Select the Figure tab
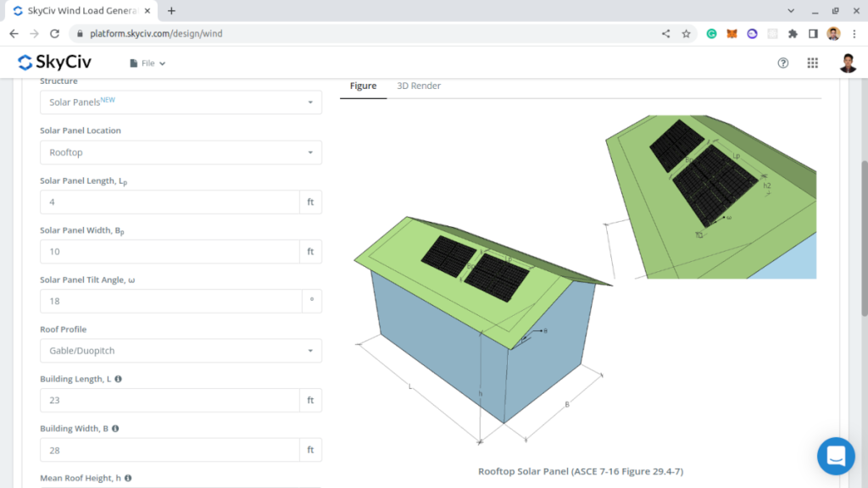868x488 pixels. [363, 86]
